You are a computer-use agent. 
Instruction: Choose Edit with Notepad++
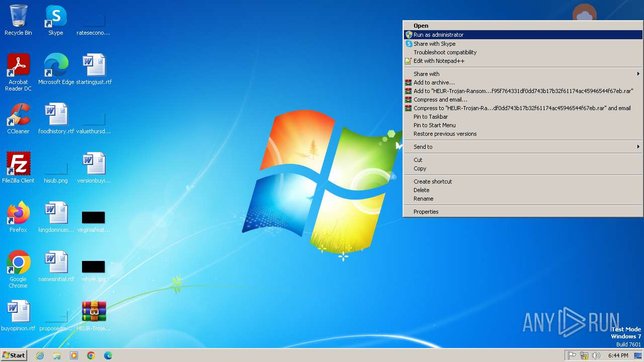click(523, 61)
